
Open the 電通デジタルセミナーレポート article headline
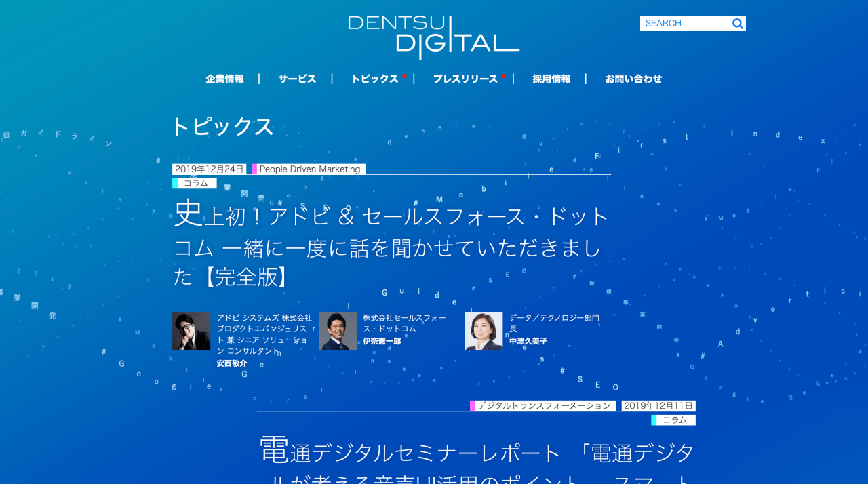(477, 454)
